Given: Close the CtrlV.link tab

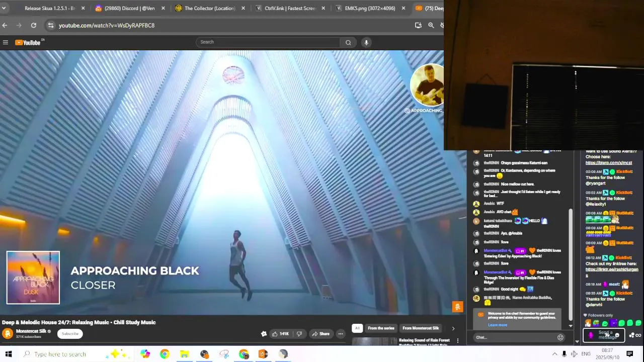Looking at the screenshot, I should click(x=323, y=8).
